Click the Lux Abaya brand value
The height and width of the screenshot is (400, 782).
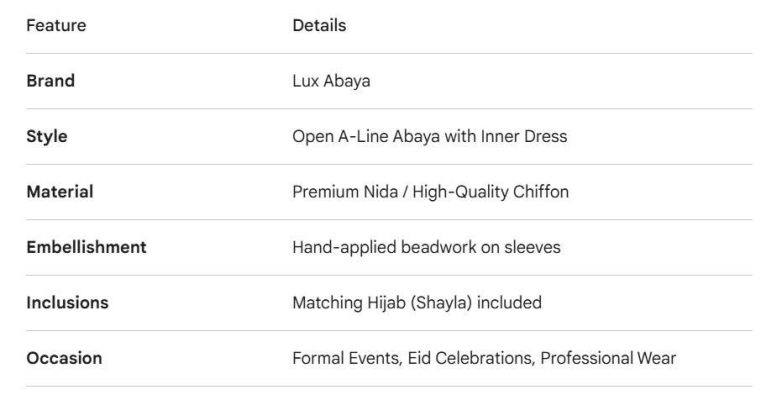point(331,81)
